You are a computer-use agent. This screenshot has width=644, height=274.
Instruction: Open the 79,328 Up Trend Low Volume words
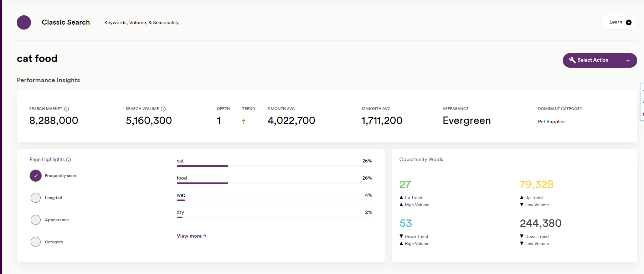click(x=536, y=185)
